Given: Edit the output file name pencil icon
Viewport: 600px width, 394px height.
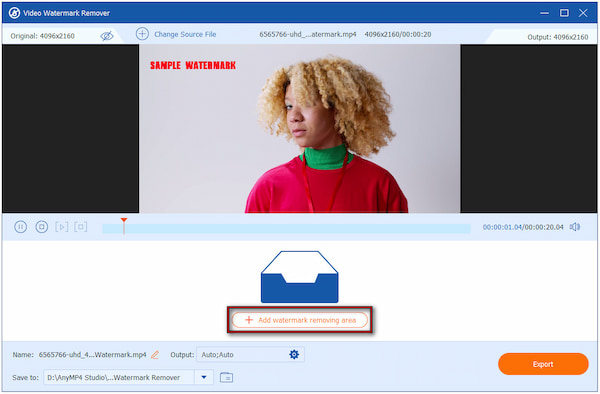Looking at the screenshot, I should (x=155, y=355).
